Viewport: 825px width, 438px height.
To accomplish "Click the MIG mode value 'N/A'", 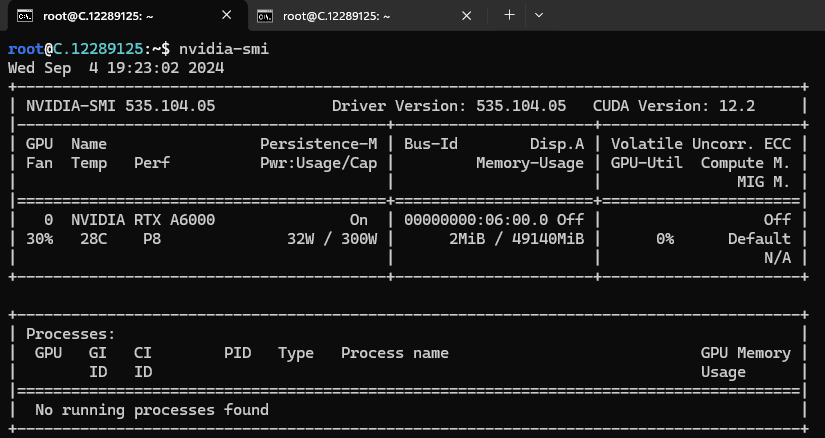I will click(777, 257).
